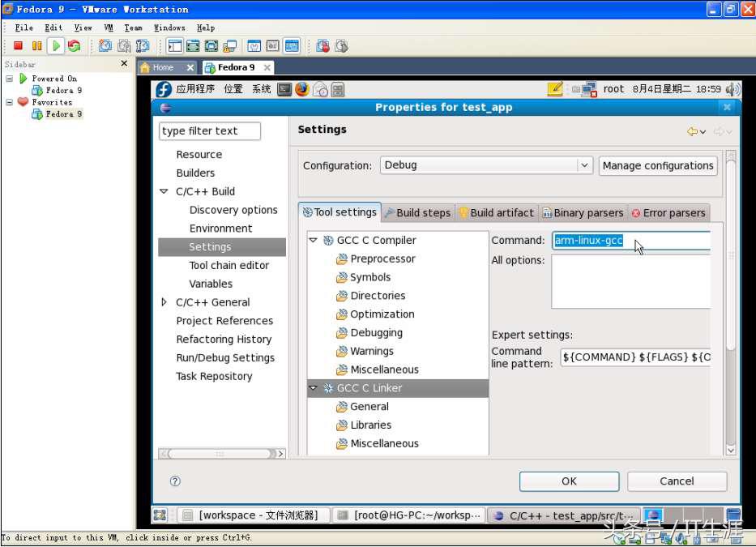Open the help icon in the Properties dialog

pos(175,481)
